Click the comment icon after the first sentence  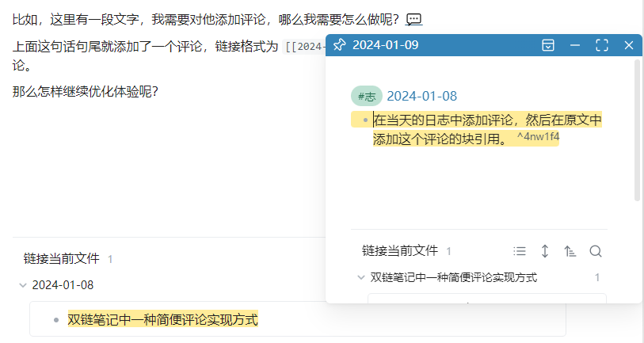pyautogui.click(x=413, y=19)
